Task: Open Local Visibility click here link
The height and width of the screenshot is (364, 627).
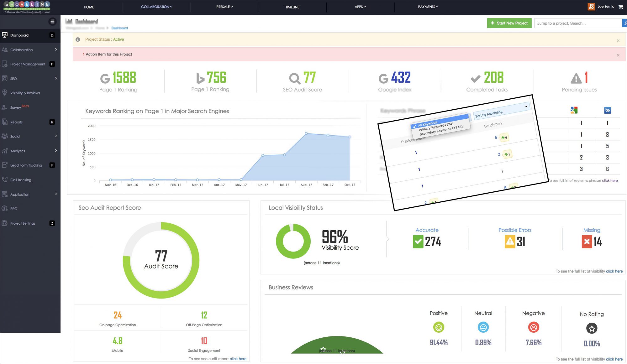Action: click(614, 271)
